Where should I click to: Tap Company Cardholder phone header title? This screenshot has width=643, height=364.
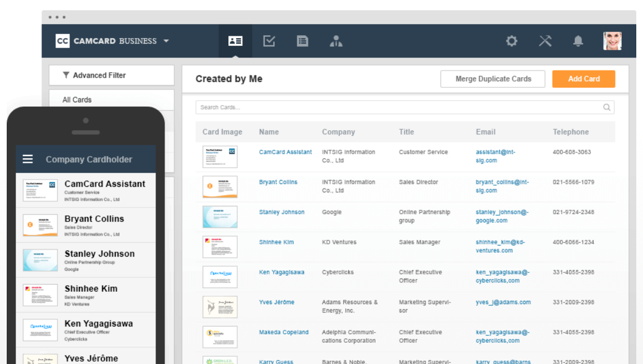coord(89,159)
